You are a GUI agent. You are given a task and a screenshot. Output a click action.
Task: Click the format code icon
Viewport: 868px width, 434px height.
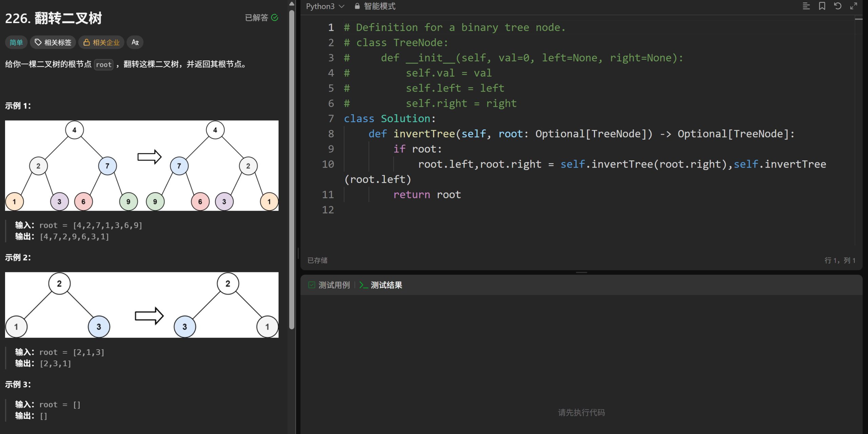(x=806, y=6)
